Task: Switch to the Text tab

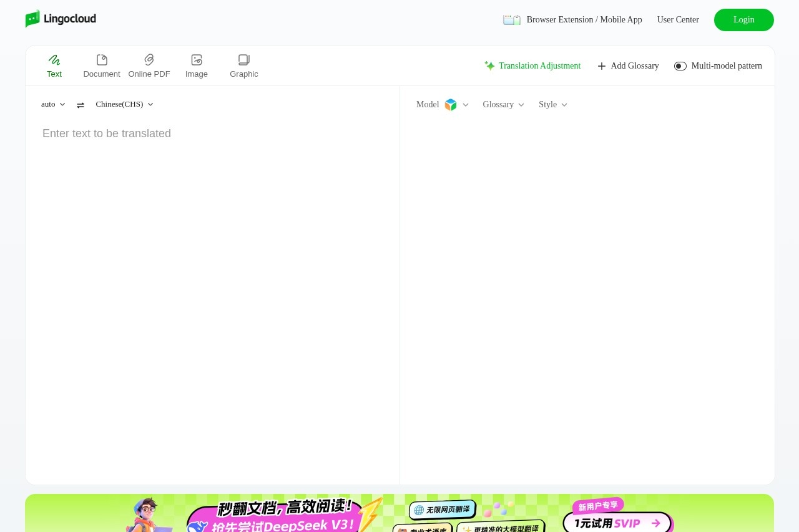Action: (x=54, y=65)
